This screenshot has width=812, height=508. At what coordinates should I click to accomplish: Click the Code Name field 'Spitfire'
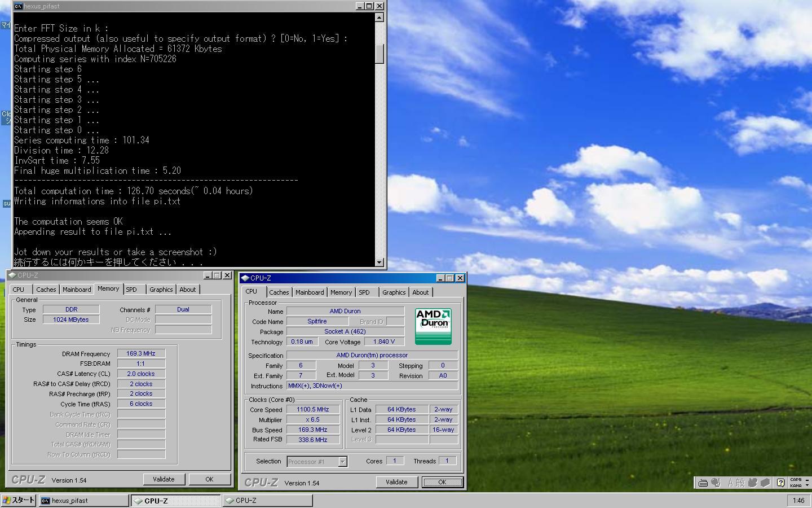317,321
